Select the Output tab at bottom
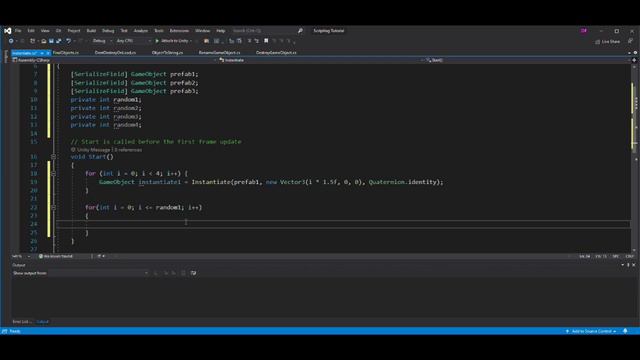640x360 pixels. point(42,322)
